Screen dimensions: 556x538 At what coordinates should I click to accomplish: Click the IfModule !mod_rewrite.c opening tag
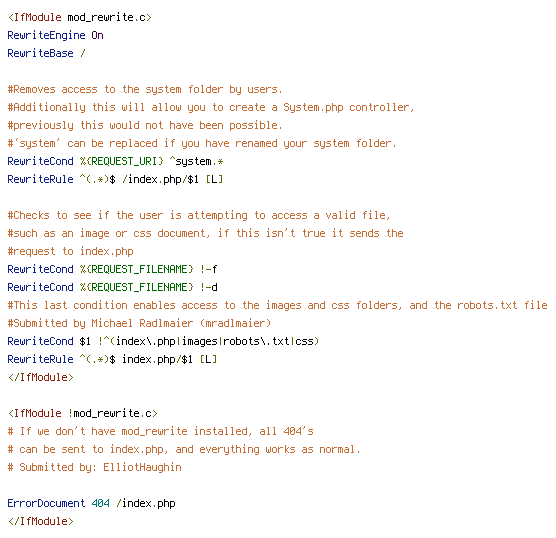(83, 414)
